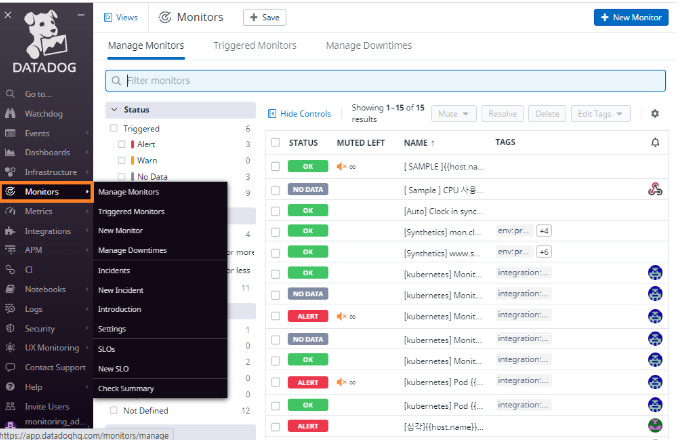Open the Auto Clock in sync monitor name
The height and width of the screenshot is (447, 688).
tap(443, 211)
